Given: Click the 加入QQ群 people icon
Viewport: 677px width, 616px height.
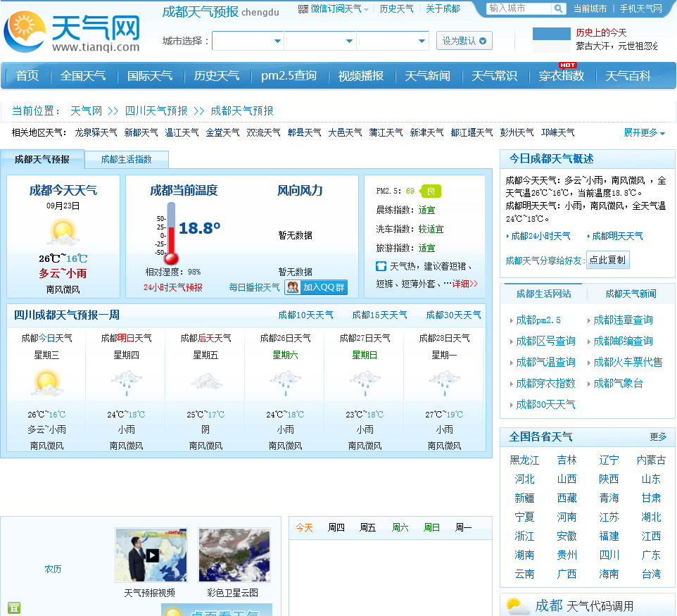Looking at the screenshot, I should [293, 287].
